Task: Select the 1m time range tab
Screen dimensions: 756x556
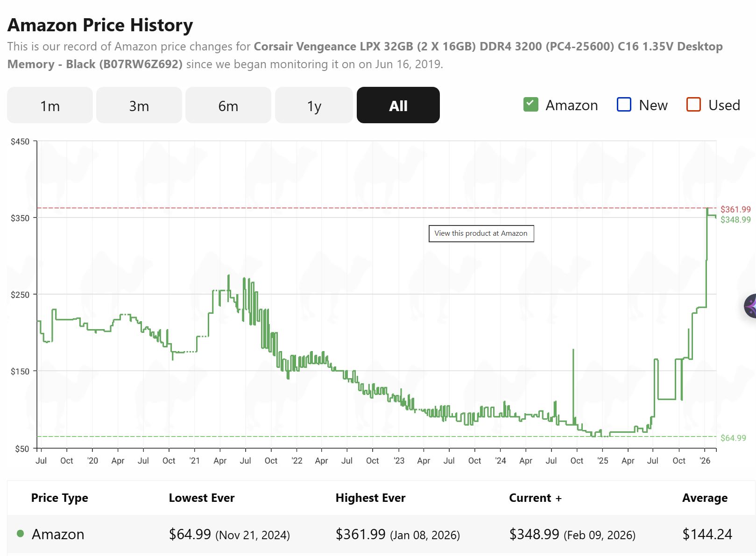Action: 50,106
